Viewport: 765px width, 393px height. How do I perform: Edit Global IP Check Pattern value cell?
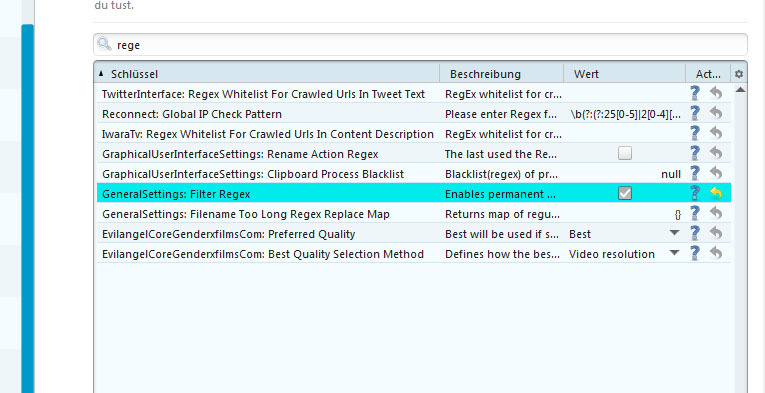click(625, 114)
